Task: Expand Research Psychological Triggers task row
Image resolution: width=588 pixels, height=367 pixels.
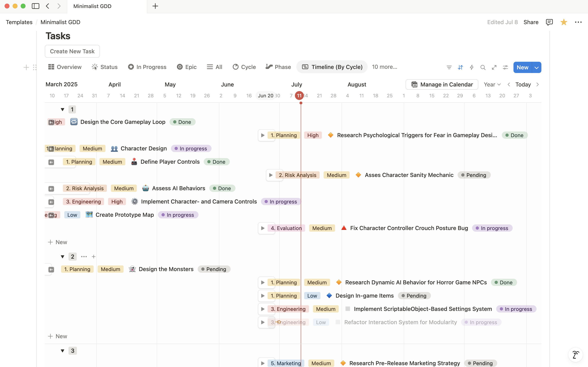Action: (263, 135)
